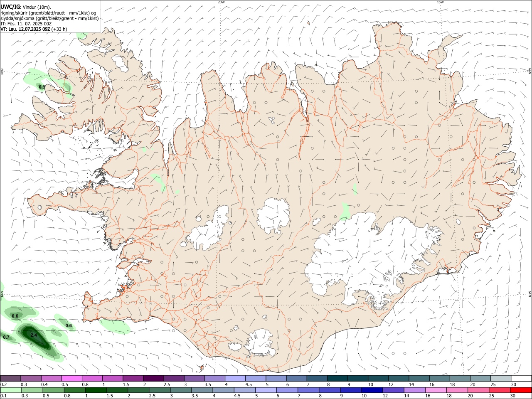Pick the darkest green rain swatch labeled 1
The height and width of the screenshot is (399, 532).
click(x=96, y=390)
